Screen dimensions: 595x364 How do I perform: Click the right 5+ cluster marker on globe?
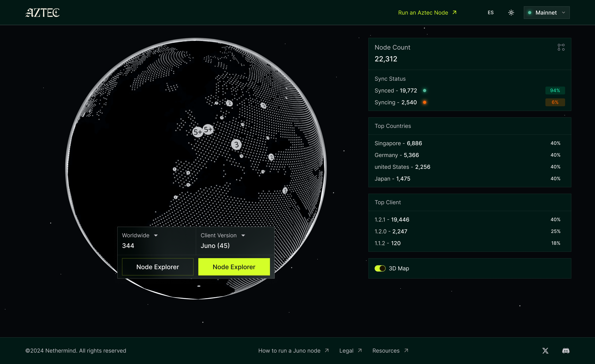tap(208, 129)
